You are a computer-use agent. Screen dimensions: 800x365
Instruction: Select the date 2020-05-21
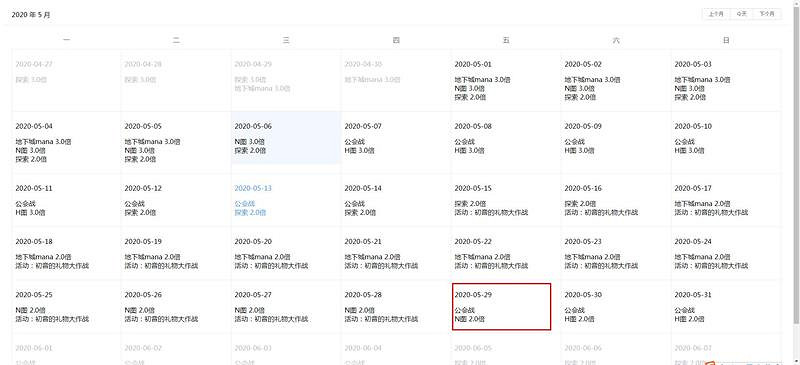click(x=363, y=241)
